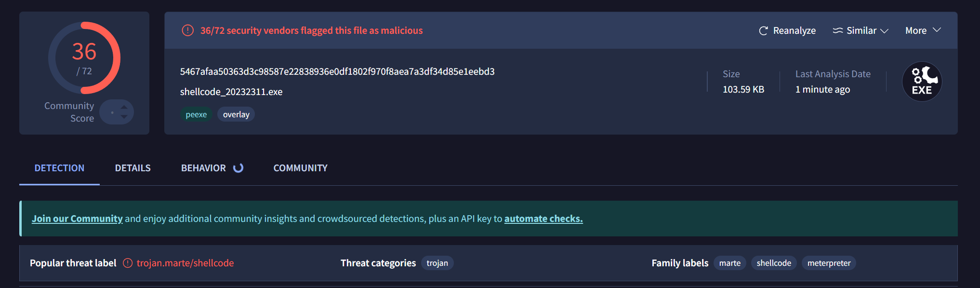Click the Similar approximate-equal icon

(x=838, y=31)
